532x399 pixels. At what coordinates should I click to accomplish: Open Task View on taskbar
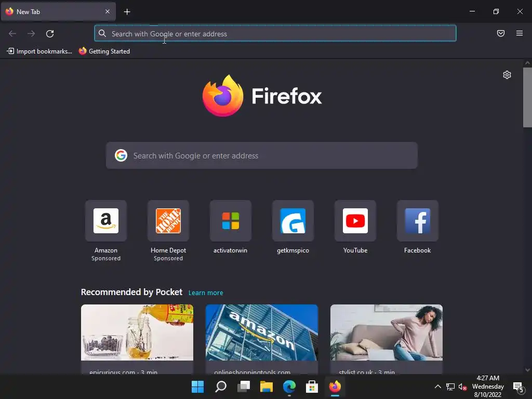244,387
